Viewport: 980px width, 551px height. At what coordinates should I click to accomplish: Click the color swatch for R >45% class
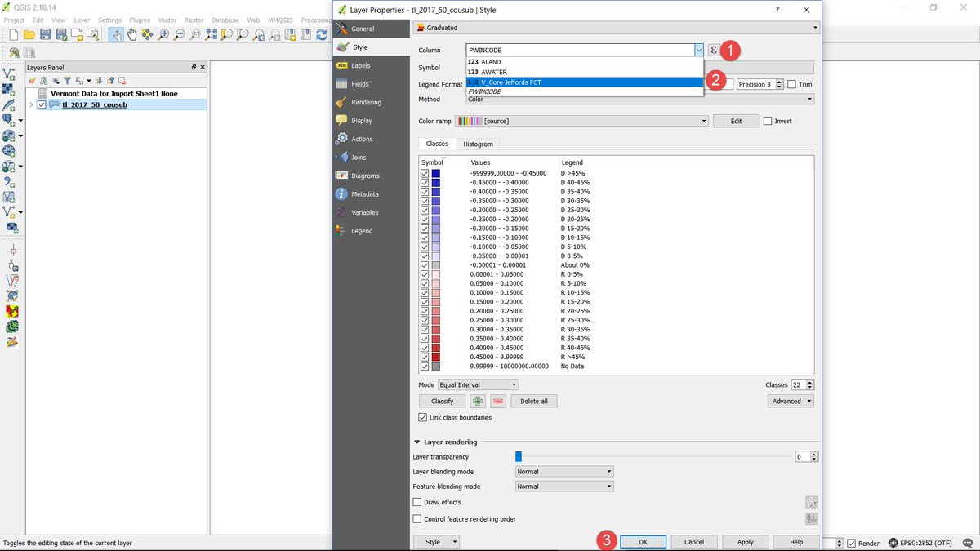[436, 357]
